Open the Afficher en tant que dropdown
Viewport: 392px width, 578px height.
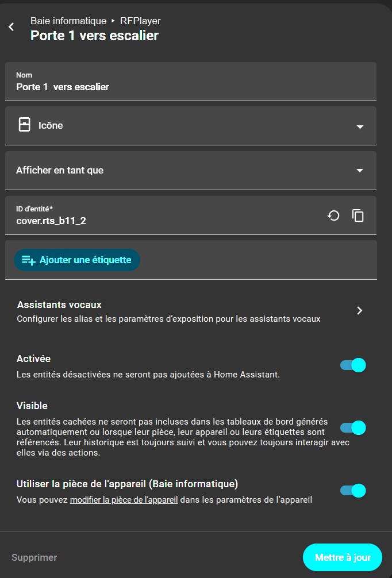tap(191, 171)
